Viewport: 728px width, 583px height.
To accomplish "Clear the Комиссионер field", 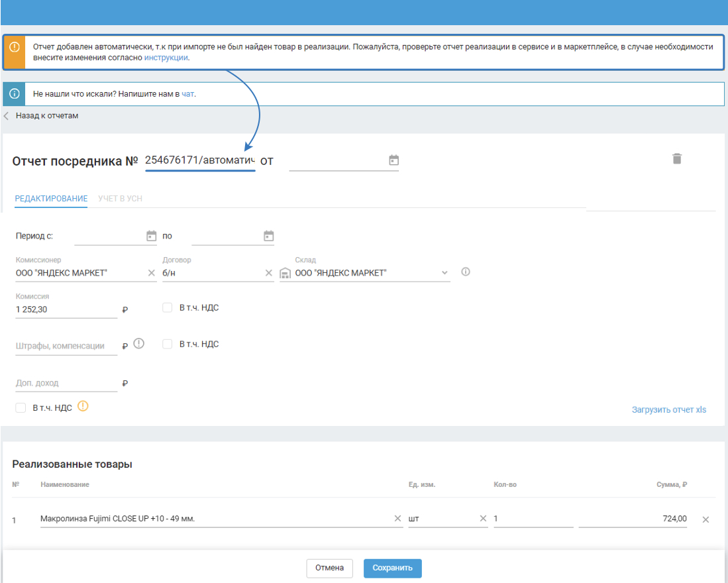I will pyautogui.click(x=151, y=273).
